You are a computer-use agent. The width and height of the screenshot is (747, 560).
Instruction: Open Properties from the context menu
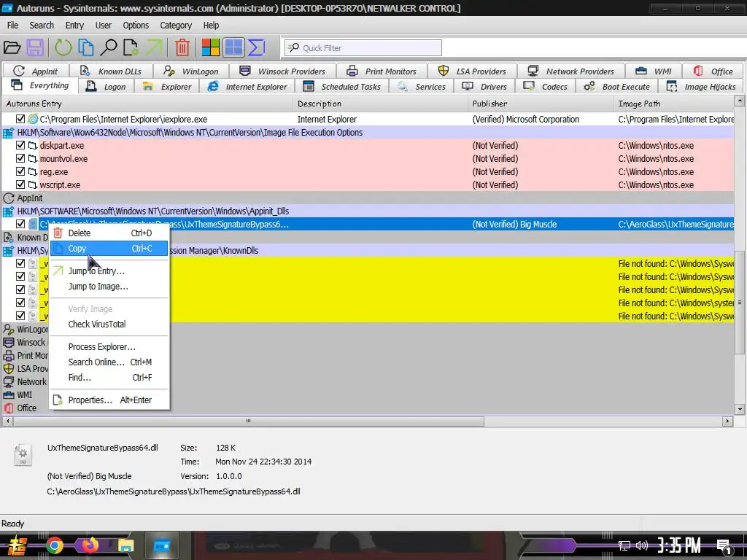[x=109, y=400]
